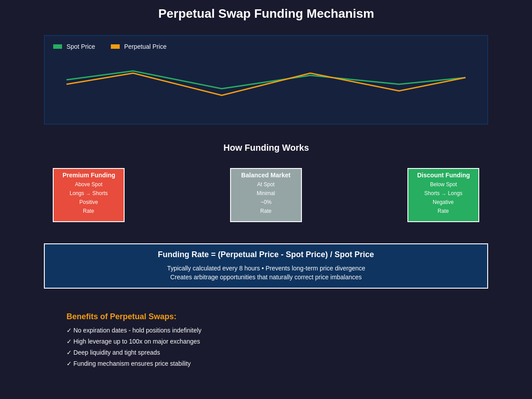Click the orange perpetual price line's lowest dip
This screenshot has height=399, width=532.
tap(222, 95)
